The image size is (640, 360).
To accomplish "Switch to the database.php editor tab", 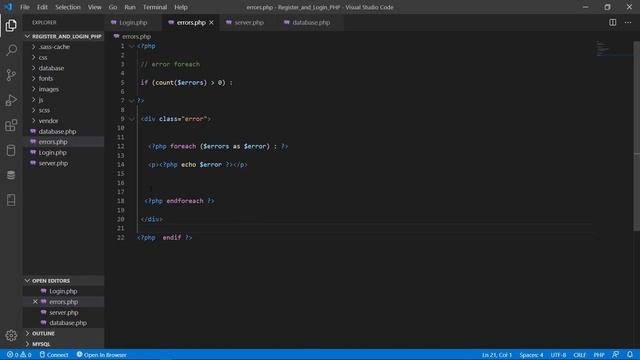I will click(x=311, y=23).
